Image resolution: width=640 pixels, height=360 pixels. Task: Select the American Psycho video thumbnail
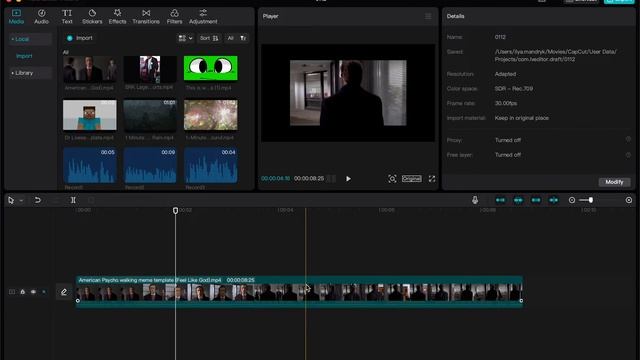90,69
